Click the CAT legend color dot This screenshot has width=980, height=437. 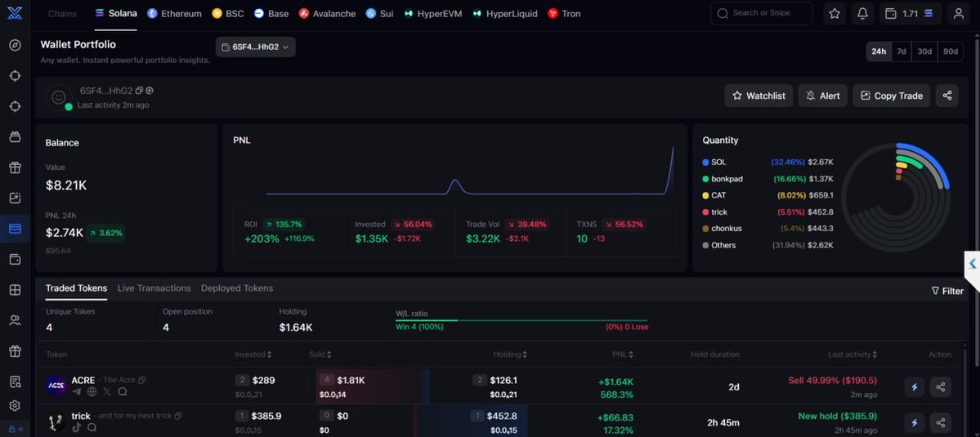click(705, 195)
